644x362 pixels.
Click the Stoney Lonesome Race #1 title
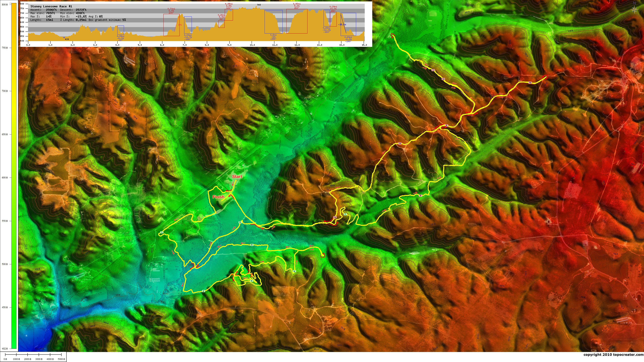coord(51,6)
